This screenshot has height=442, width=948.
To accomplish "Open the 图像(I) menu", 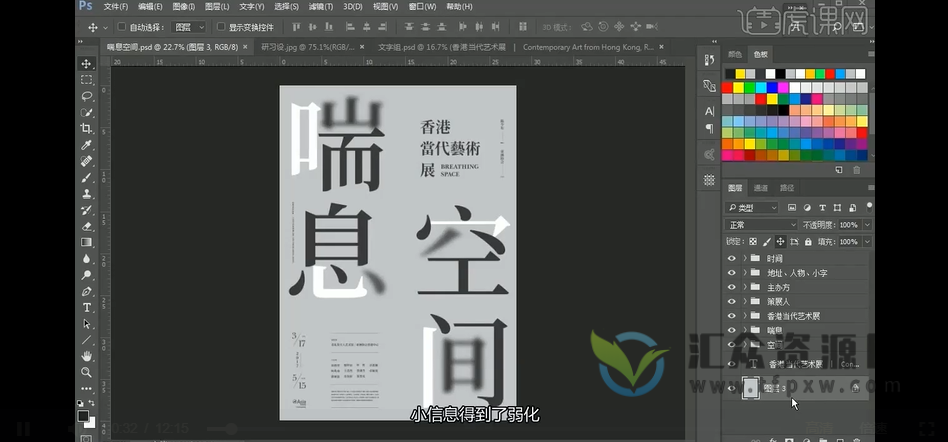I will 184,7.
